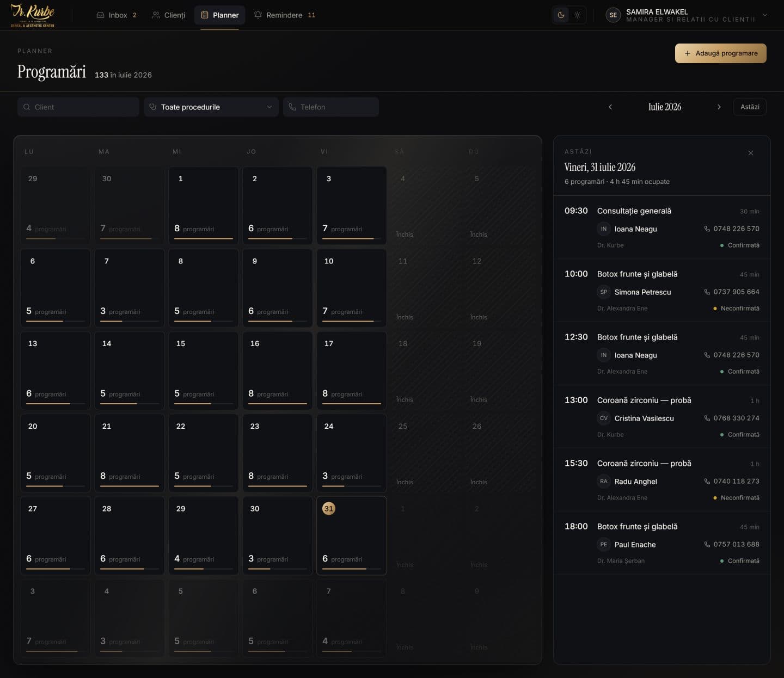Select July 21 calendar day

pyautogui.click(x=130, y=453)
